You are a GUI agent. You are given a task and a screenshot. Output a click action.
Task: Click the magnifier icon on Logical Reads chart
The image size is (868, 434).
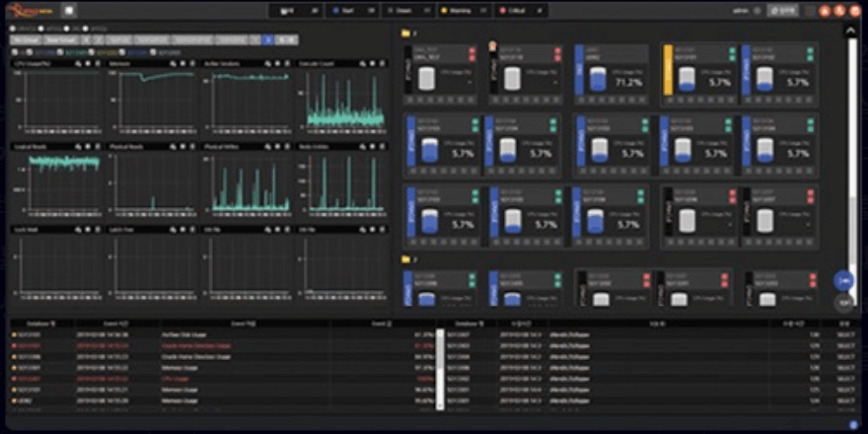click(x=79, y=147)
